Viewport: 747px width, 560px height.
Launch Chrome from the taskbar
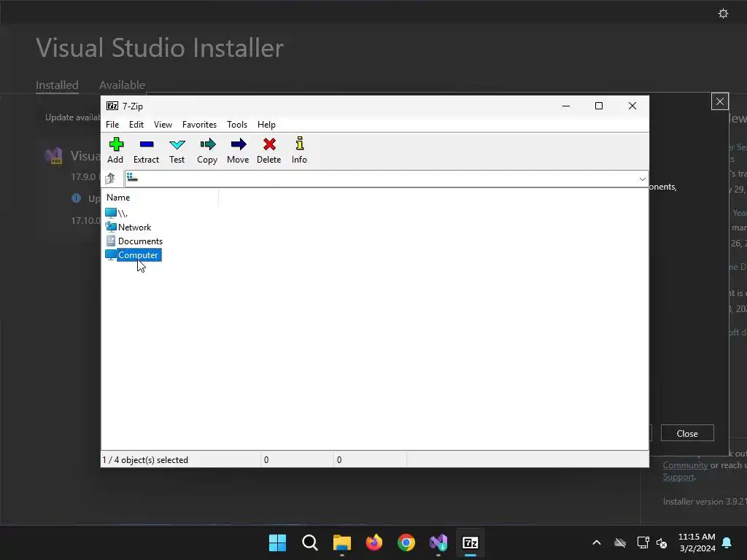coord(406,542)
